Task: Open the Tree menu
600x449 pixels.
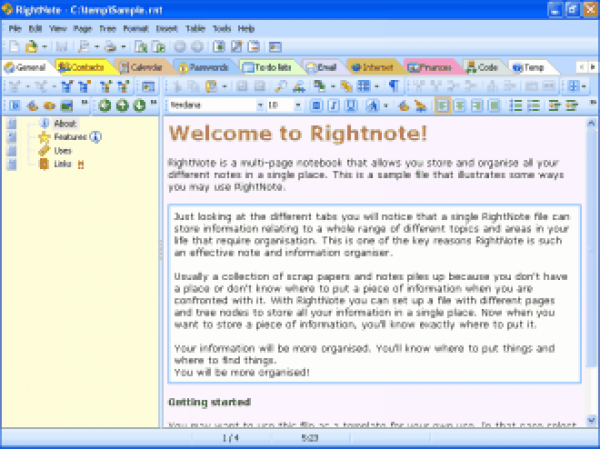Action: pos(108,29)
